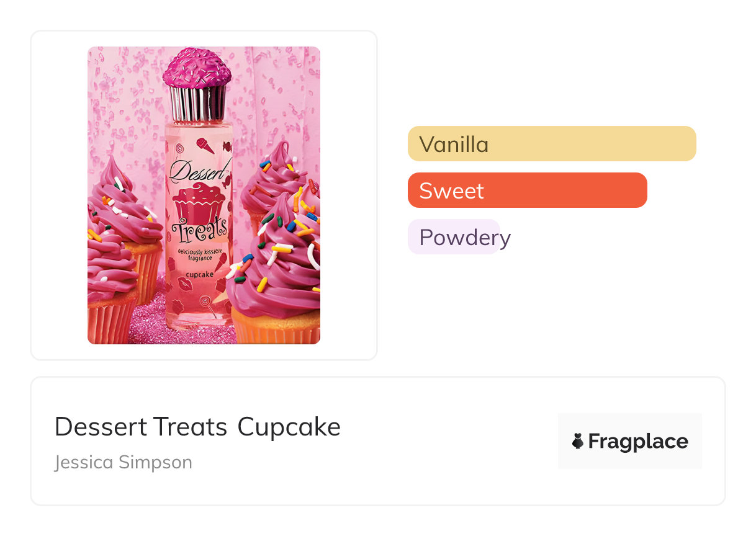Select the orange Sweet accord bar
Image resolution: width=756 pixels, height=536 pixels.
[527, 190]
